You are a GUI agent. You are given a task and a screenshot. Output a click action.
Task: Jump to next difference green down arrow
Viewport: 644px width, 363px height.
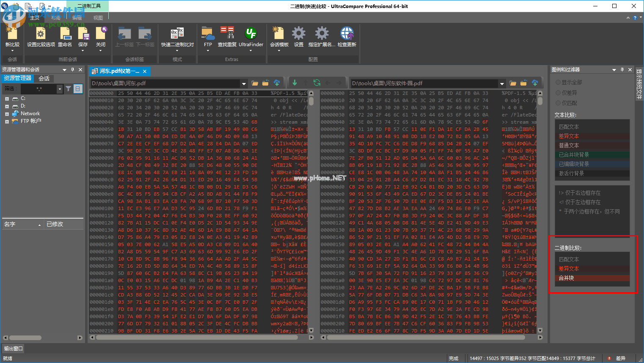tap(294, 83)
